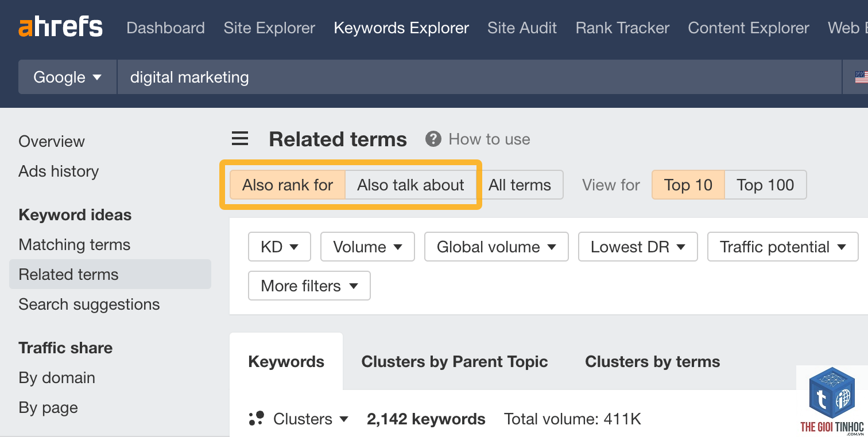Switch to Clusters by Parent Topic tab
The height and width of the screenshot is (437, 868).
(x=455, y=361)
